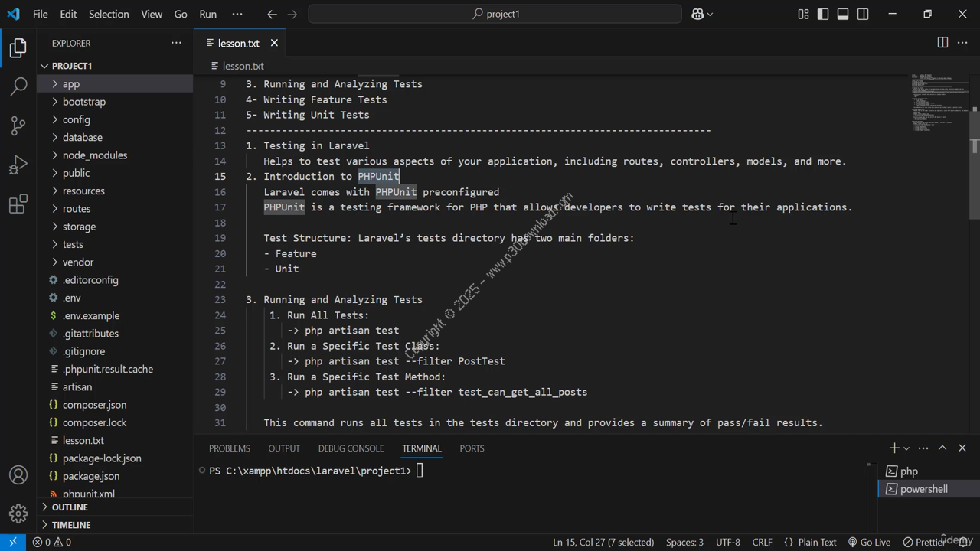
Task: Open terminal panel more actions ellipsis
Action: click(923, 448)
